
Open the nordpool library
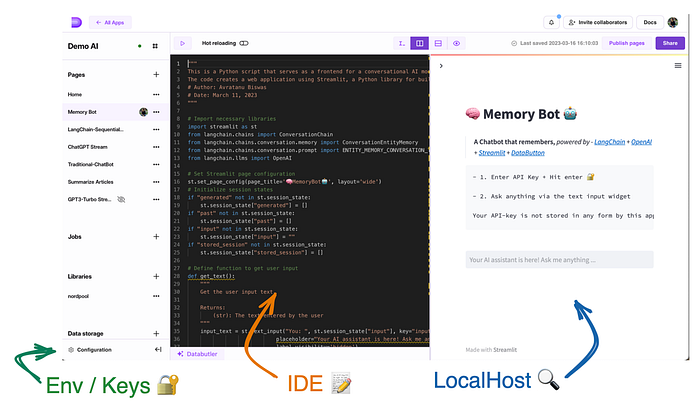(78, 296)
